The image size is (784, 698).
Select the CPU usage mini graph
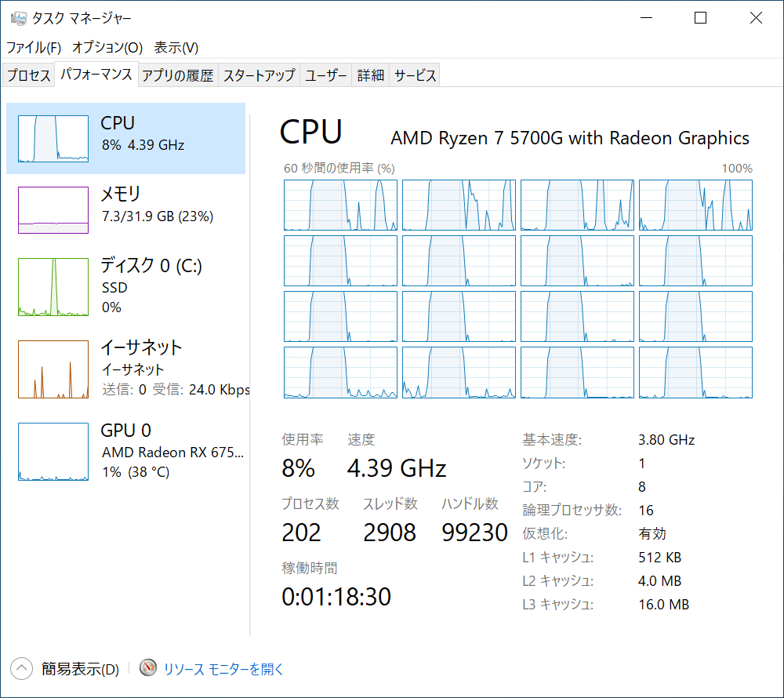tap(53, 139)
